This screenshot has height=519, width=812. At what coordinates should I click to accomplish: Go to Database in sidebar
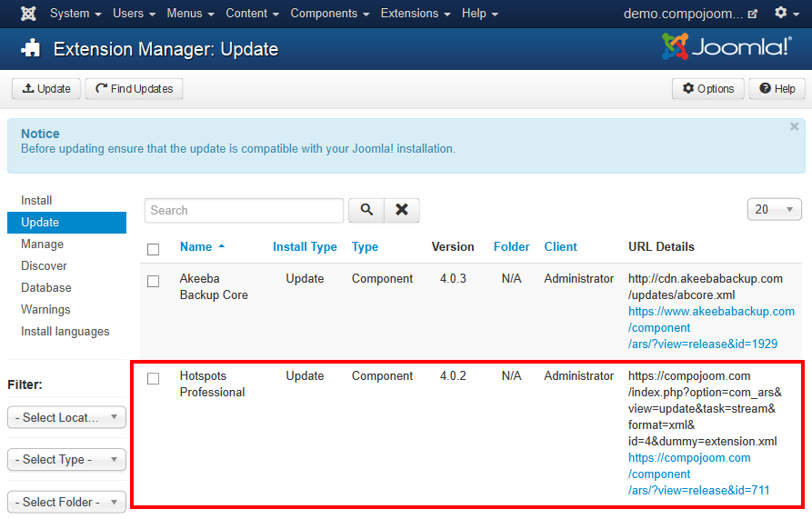pos(46,288)
